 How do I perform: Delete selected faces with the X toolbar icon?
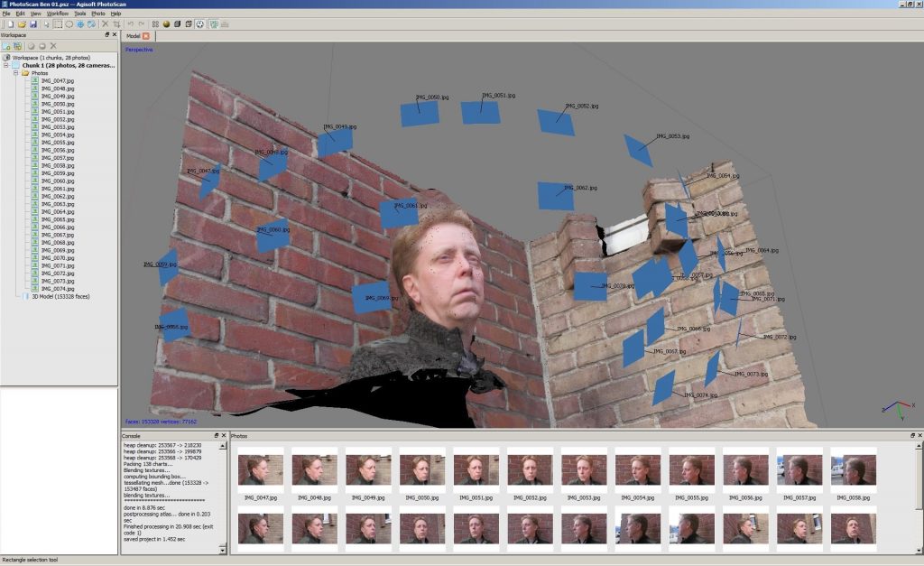[x=104, y=23]
